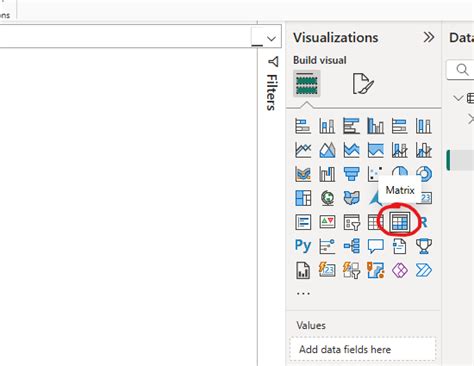Screen dimensions: 474x366
Task: Click the Values field well drop area
Action: click(x=363, y=349)
